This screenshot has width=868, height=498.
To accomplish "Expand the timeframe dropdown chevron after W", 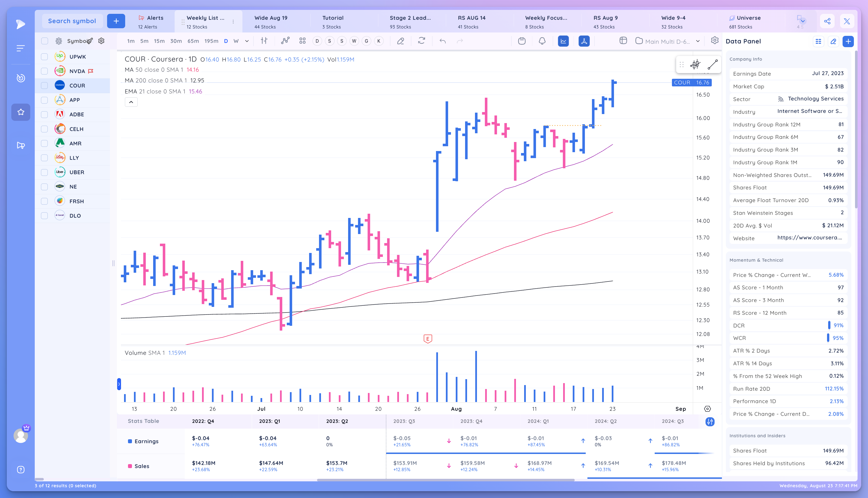I will click(247, 41).
